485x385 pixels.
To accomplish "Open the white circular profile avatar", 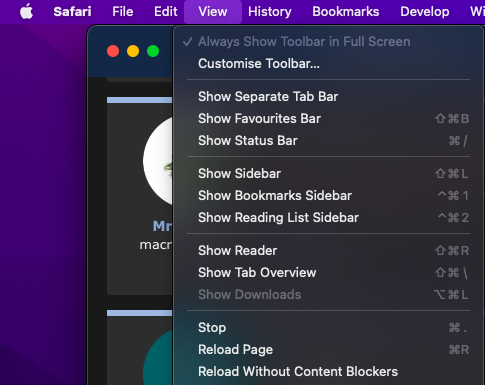I will coord(158,161).
